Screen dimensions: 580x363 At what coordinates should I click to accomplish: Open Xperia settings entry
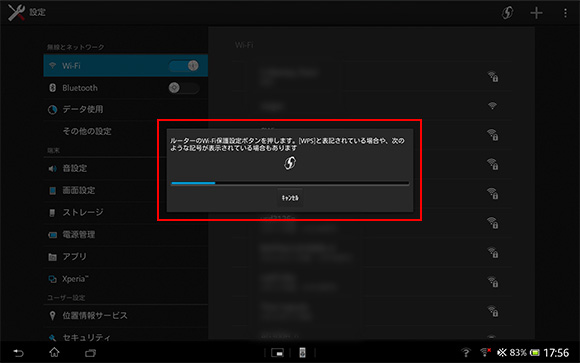[125, 279]
